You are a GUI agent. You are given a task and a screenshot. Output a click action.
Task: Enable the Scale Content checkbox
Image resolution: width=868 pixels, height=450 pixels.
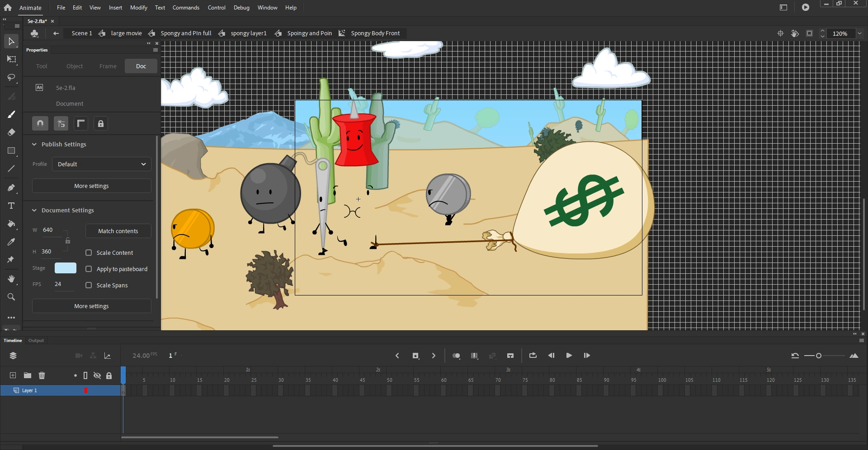(x=89, y=252)
